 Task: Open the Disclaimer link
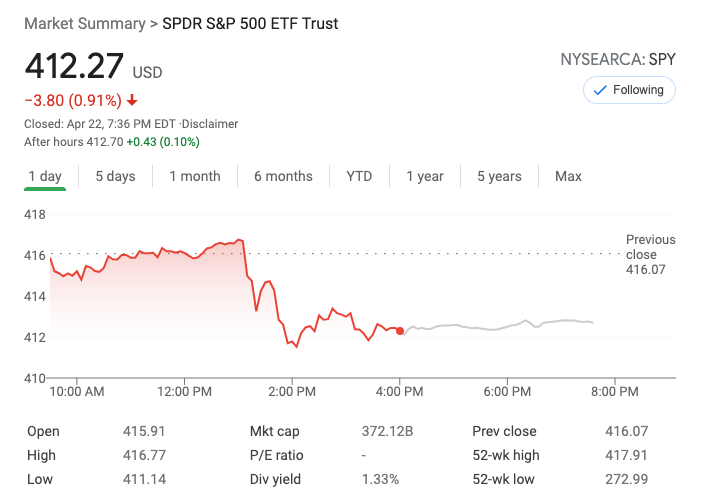tap(211, 124)
